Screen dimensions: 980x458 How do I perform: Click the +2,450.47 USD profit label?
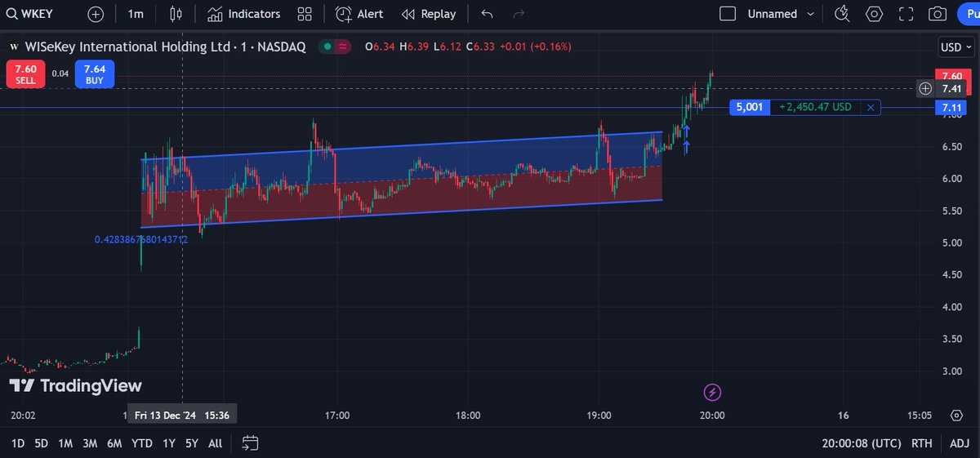[814, 107]
